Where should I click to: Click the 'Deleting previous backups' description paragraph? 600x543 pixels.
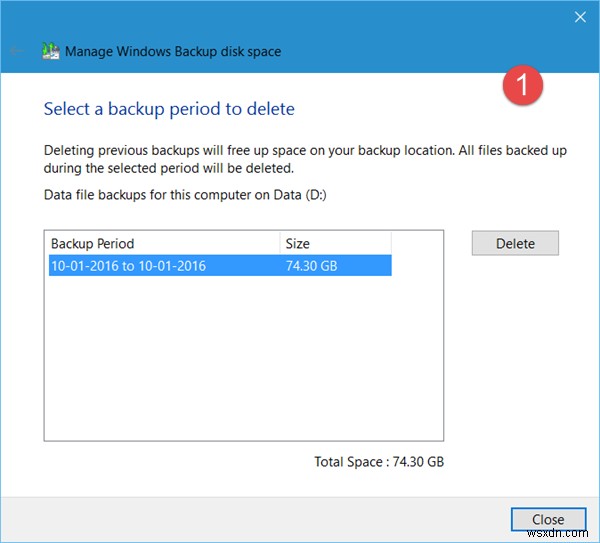(305, 159)
